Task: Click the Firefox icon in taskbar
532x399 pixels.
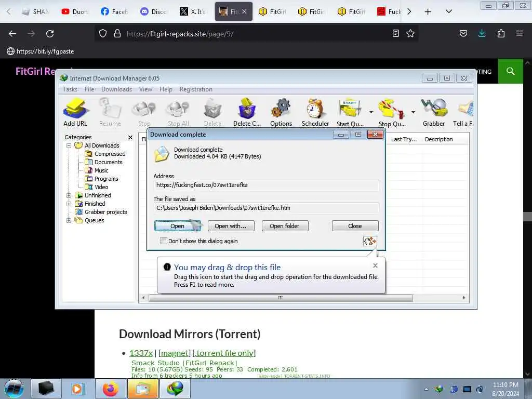Action: [111, 389]
